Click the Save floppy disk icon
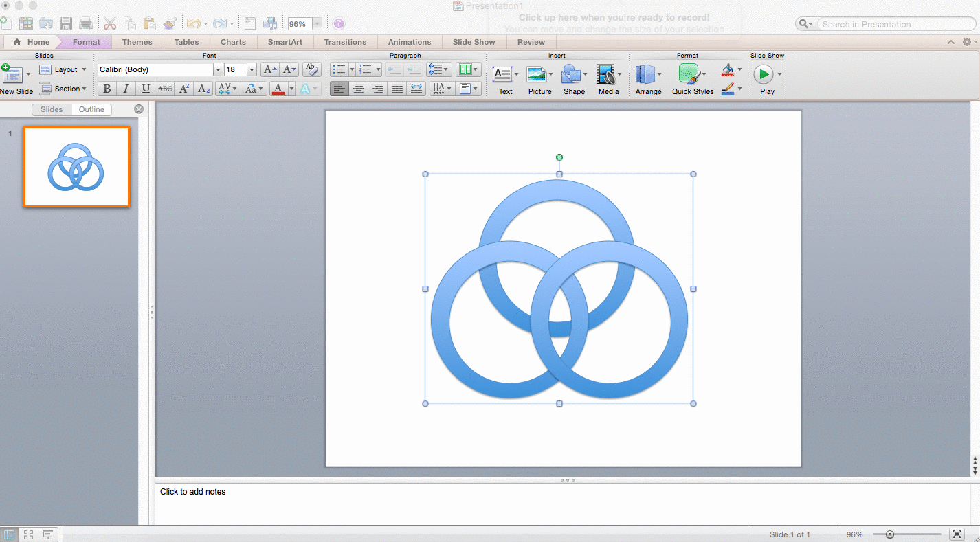This screenshot has width=980, height=542. [x=66, y=23]
